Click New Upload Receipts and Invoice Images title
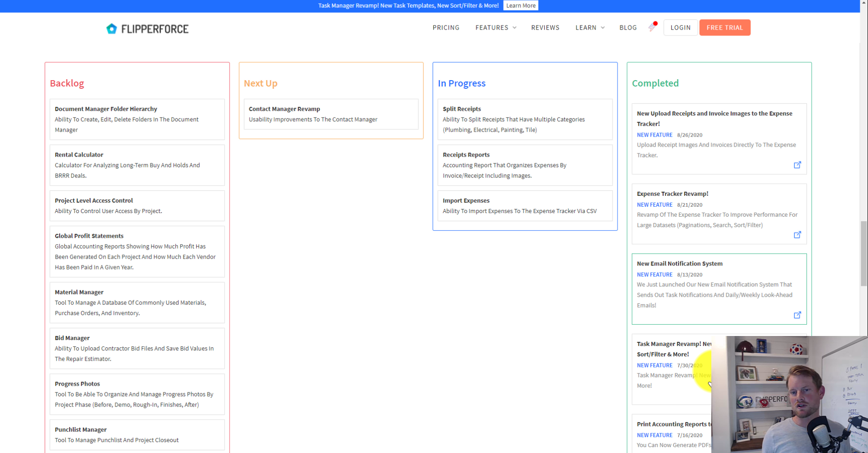 click(715, 118)
